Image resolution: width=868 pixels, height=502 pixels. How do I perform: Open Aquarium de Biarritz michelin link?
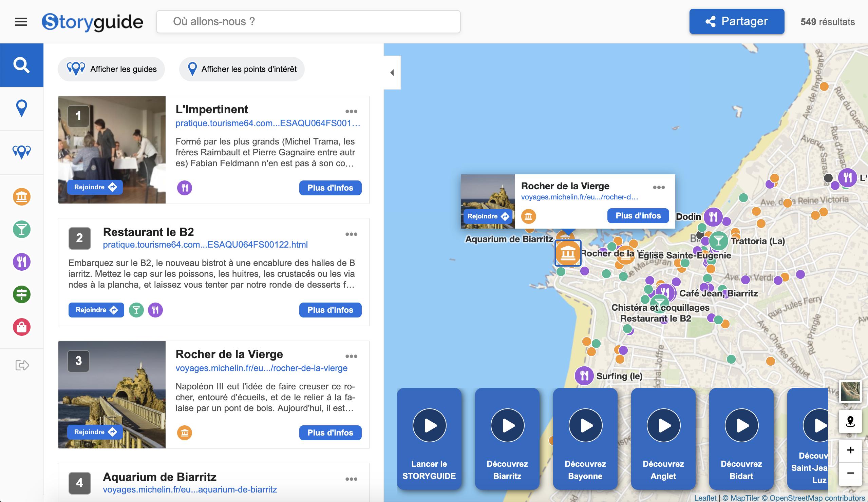[190, 489]
